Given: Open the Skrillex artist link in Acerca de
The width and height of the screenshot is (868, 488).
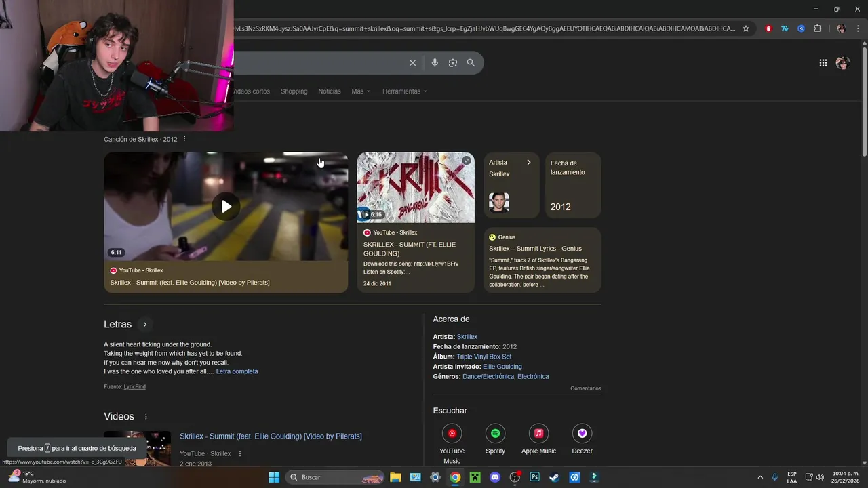Looking at the screenshot, I should 467,337.
